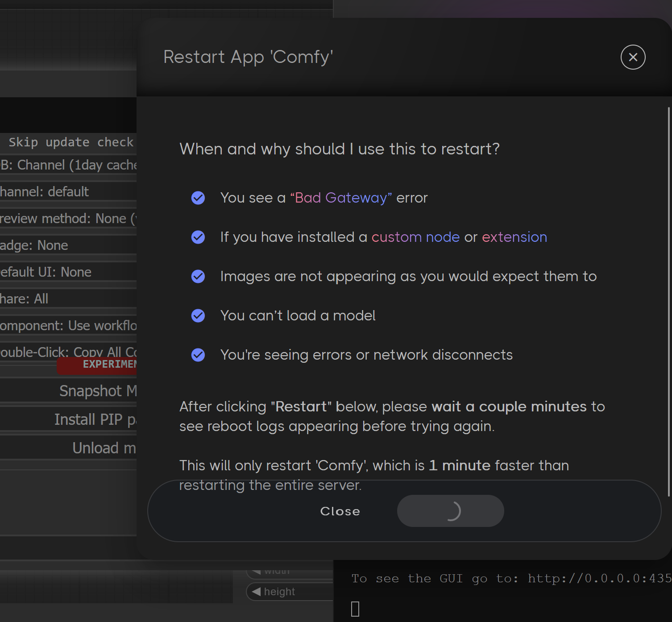This screenshot has height=622, width=672.
Task: Click the Close button in dialog footer
Action: tap(340, 511)
